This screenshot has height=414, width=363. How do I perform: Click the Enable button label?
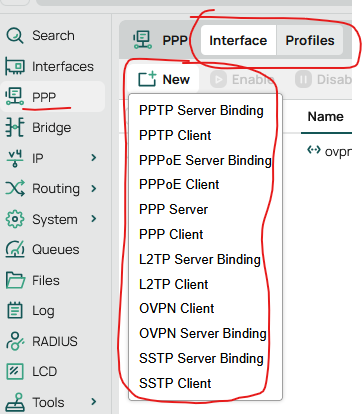click(253, 80)
